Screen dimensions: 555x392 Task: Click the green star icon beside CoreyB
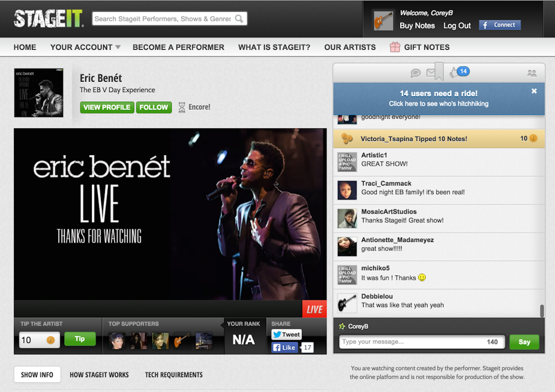click(x=342, y=327)
